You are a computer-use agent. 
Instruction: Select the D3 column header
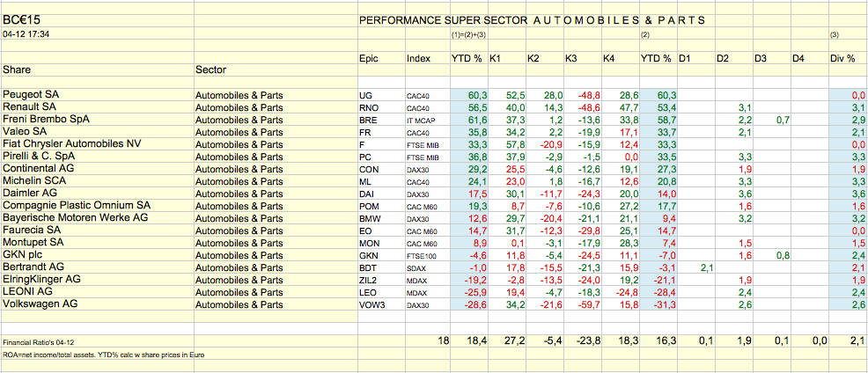771,58
